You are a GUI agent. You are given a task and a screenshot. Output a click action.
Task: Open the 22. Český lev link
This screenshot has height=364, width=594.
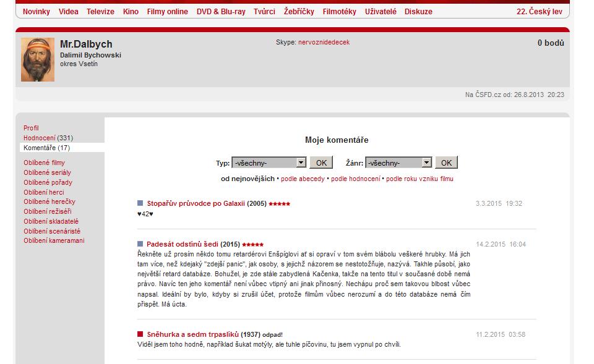(540, 12)
